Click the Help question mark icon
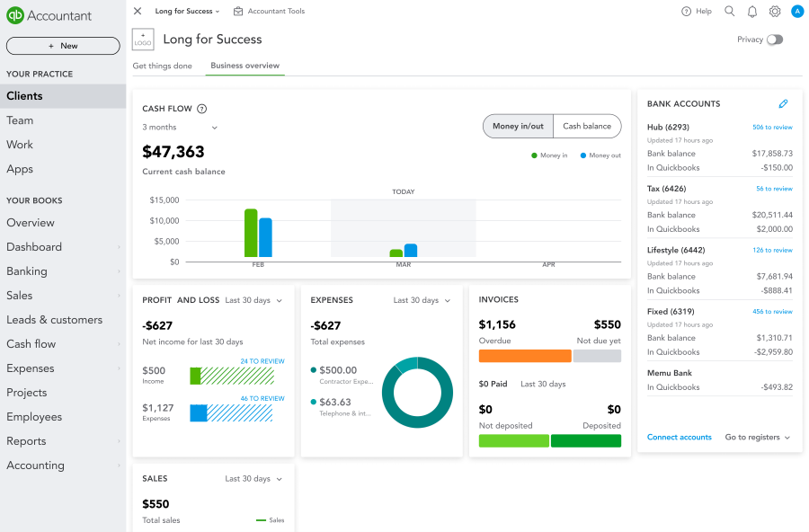809x532 pixels. (x=686, y=12)
